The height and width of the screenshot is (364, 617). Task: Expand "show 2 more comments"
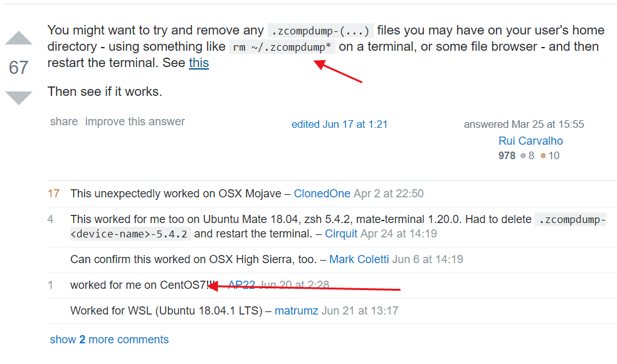[109, 340]
